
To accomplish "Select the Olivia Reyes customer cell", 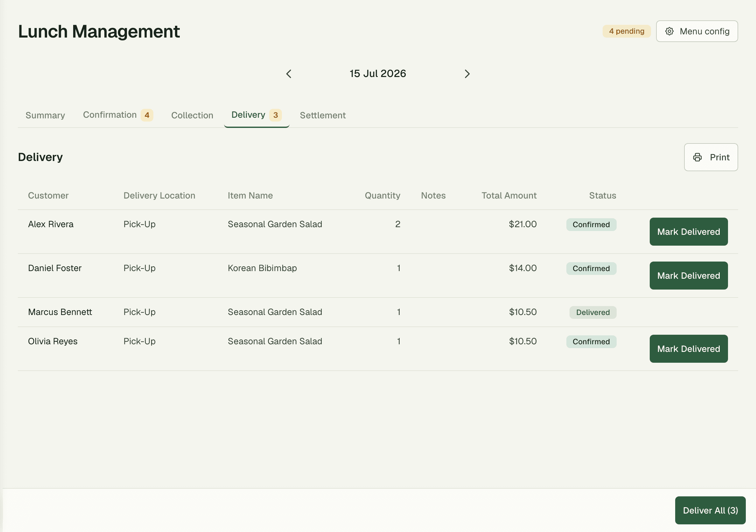I will pyautogui.click(x=53, y=341).
